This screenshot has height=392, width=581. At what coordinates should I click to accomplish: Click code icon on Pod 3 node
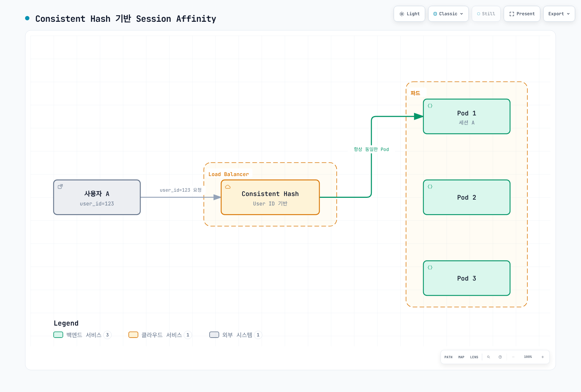tap(430, 268)
